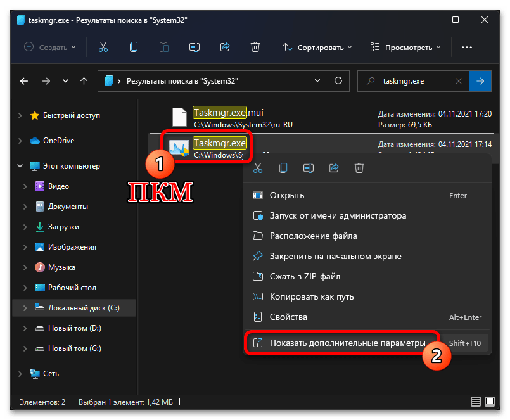The image size is (510, 420).
Task: Minimize the File Explorer window
Action: [x=427, y=20]
